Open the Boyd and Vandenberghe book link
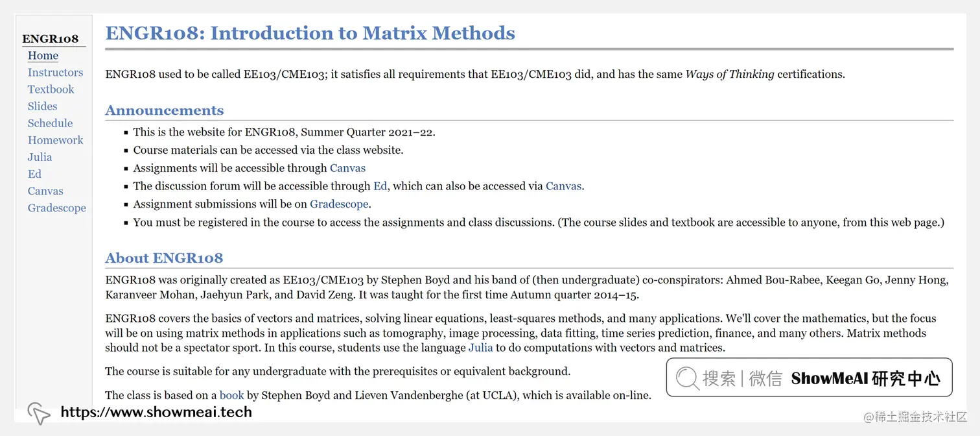 tap(231, 395)
